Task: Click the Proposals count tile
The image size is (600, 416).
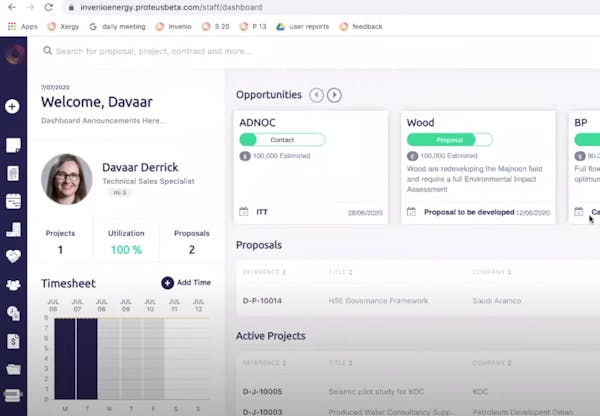Action: click(192, 241)
